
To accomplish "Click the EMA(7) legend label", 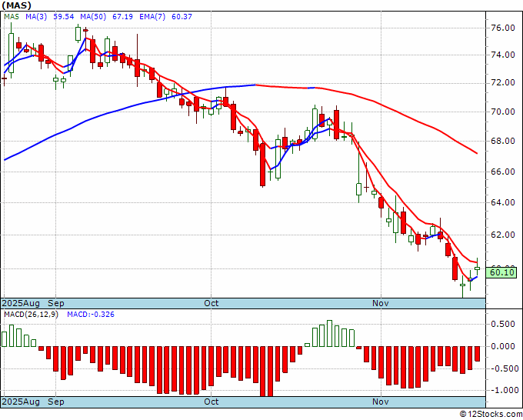I will [152, 16].
